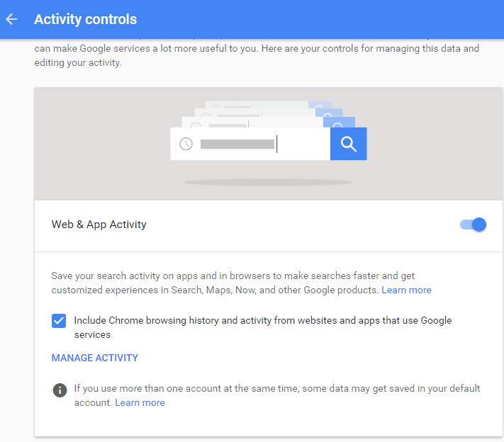Click the Save your search activity description
Image resolution: width=504 pixels, height=442 pixels.
(242, 283)
